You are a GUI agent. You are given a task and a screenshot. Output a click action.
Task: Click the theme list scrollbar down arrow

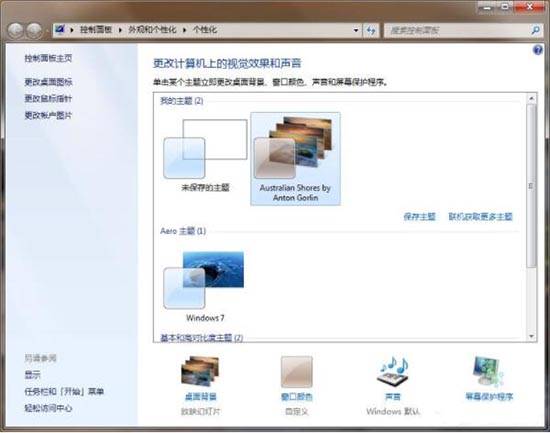[x=532, y=336]
